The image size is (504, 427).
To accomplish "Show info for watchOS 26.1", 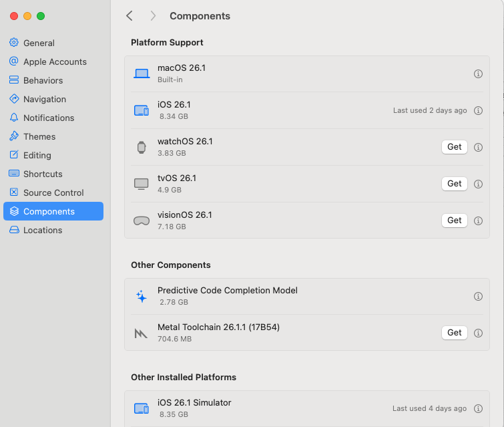I will 478,147.
